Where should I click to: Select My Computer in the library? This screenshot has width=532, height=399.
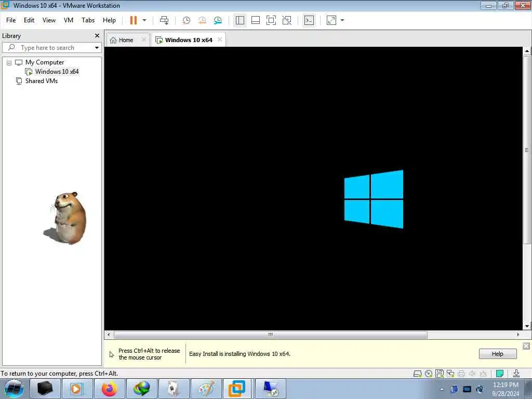coord(45,62)
